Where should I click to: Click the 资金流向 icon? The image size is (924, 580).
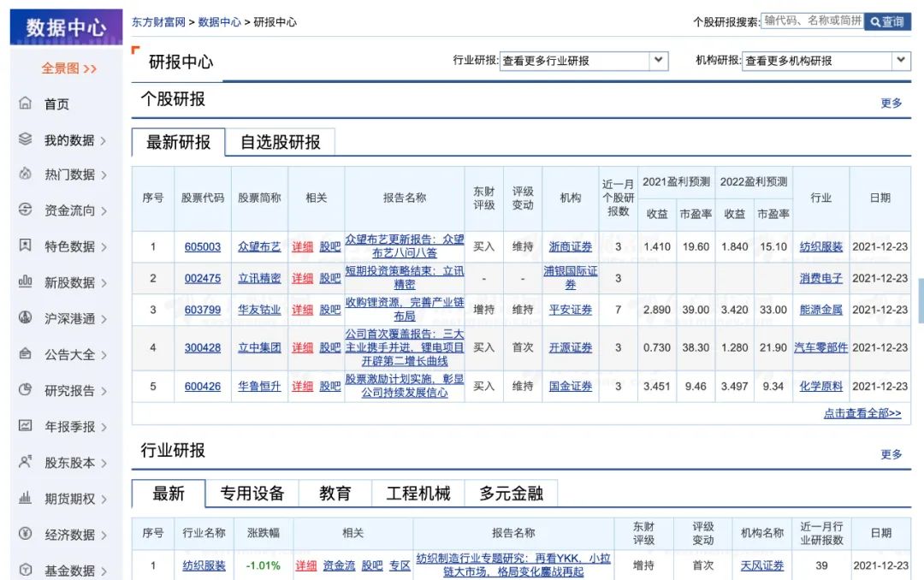click(x=26, y=210)
